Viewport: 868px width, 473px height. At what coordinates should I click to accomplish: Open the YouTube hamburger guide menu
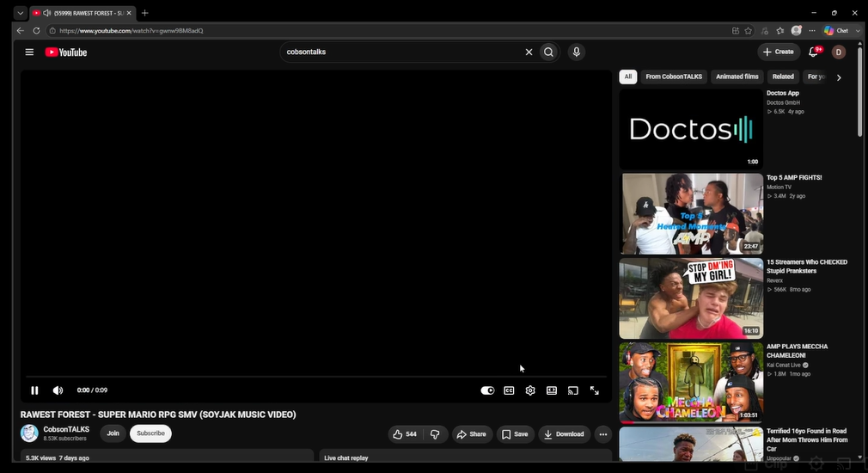(x=29, y=52)
